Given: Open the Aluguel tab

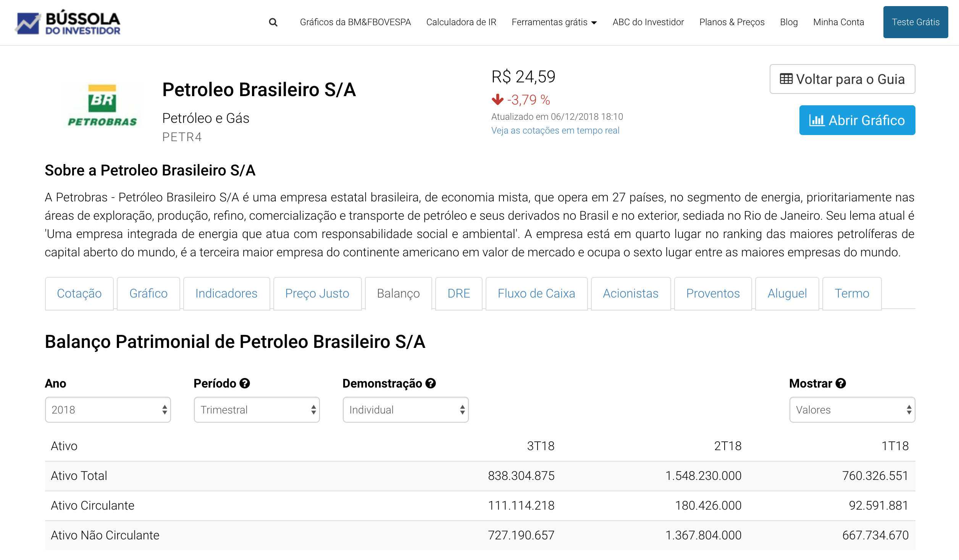Looking at the screenshot, I should click(x=787, y=293).
